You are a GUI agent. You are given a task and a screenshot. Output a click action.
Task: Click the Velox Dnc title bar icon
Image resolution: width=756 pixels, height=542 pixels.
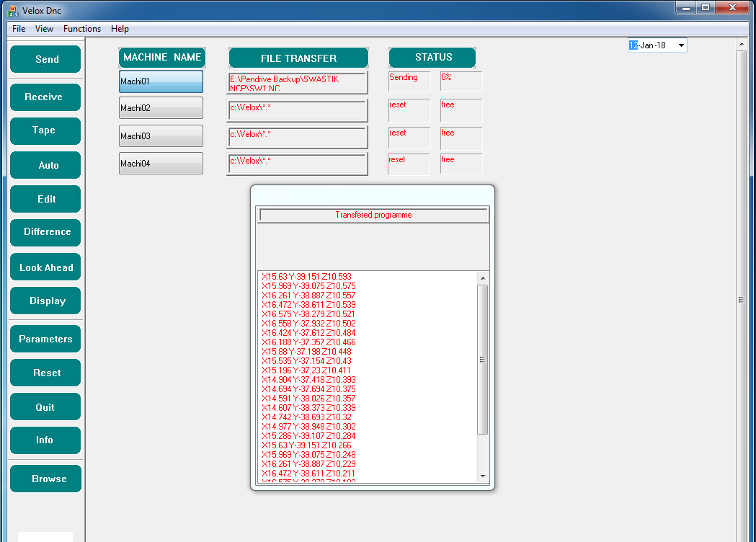pos(12,10)
